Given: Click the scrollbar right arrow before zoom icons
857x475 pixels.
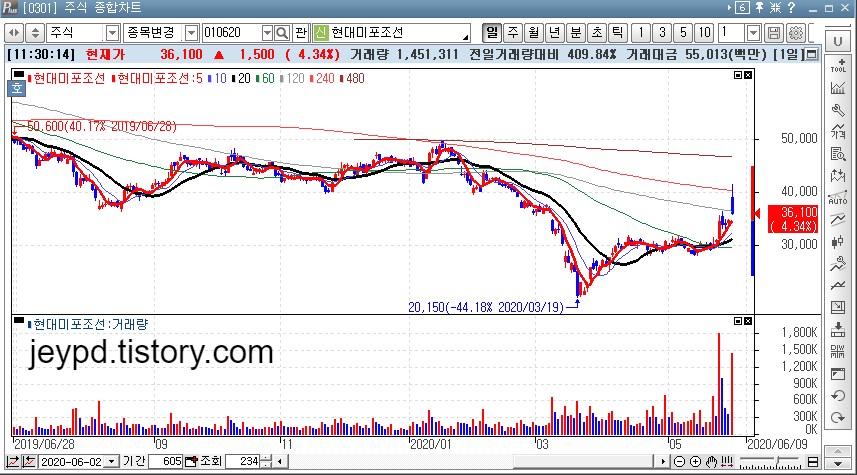Looking at the screenshot, I should click(663, 462).
